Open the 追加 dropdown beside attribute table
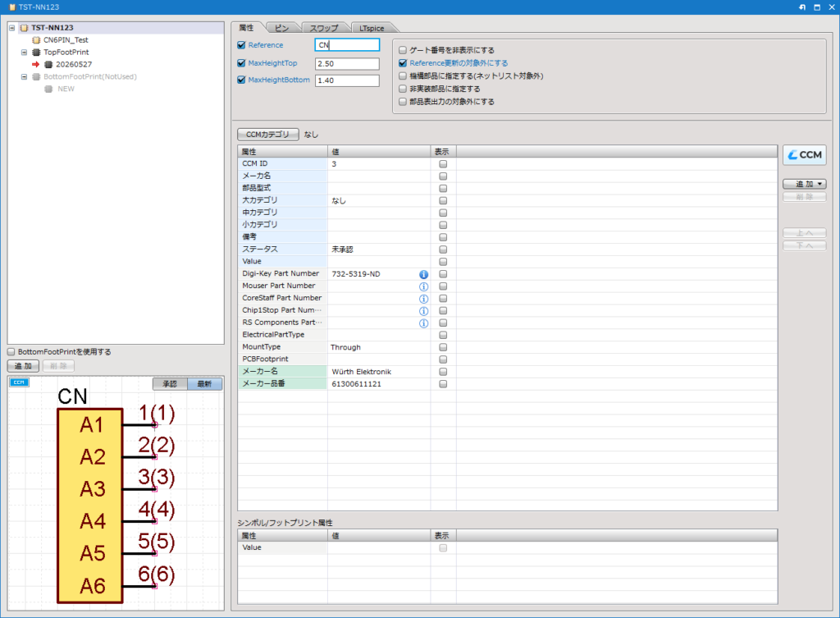The image size is (840, 618). pyautogui.click(x=805, y=184)
